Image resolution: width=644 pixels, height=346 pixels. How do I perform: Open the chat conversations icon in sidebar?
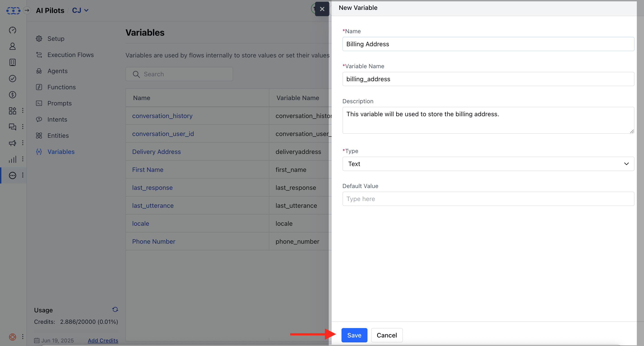[13, 127]
